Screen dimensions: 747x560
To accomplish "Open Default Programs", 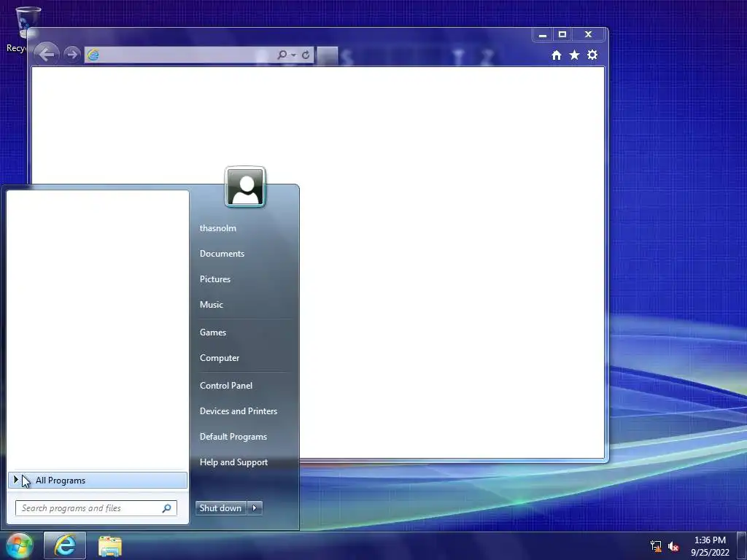I will [x=233, y=437].
